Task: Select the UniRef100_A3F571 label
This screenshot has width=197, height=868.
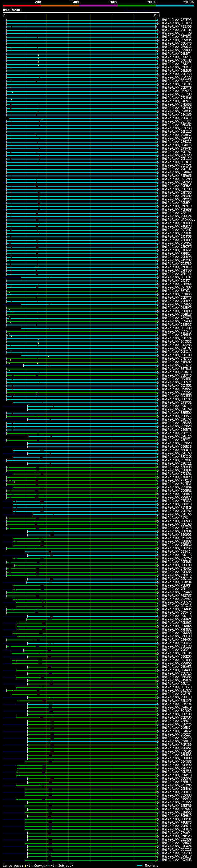Action: point(177,382)
